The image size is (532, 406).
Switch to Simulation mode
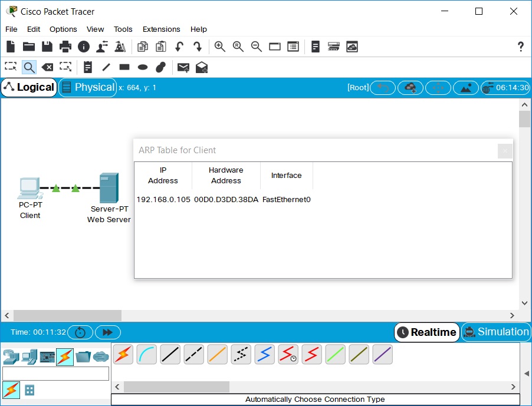[495, 332]
